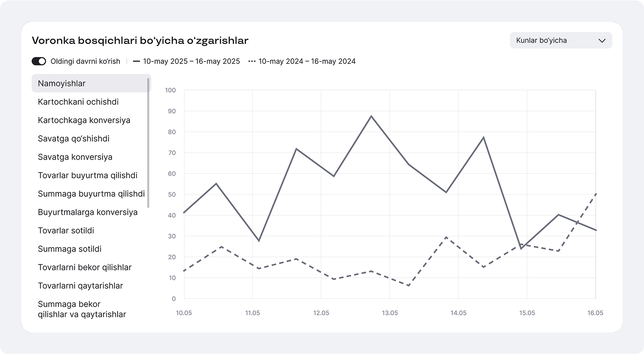
Task: Click the 50 y-axis label
Action: coord(172,194)
